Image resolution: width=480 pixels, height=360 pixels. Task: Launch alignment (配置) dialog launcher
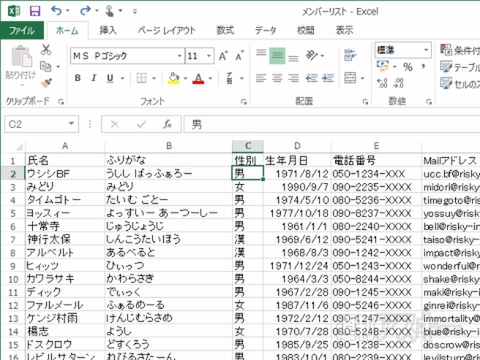point(366,102)
